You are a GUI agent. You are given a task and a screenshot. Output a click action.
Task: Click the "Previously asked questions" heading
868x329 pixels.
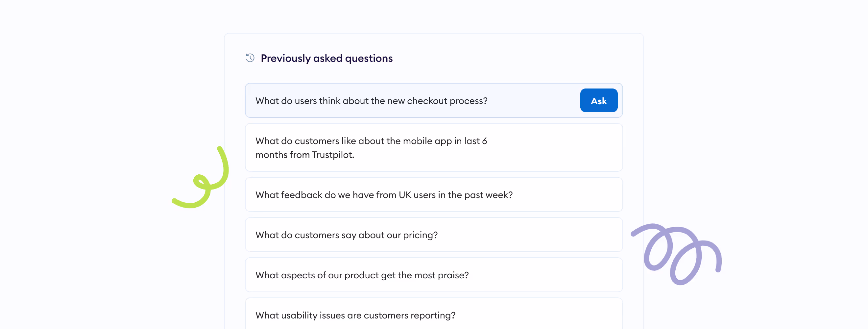click(326, 58)
